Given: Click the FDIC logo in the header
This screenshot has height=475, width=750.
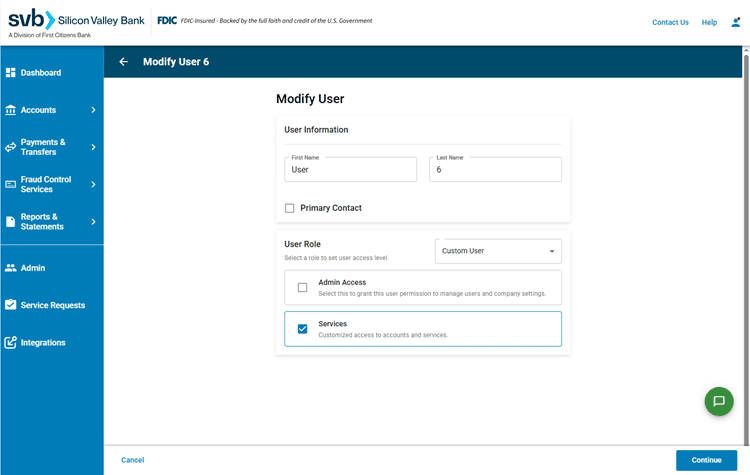Looking at the screenshot, I should pyautogui.click(x=167, y=21).
